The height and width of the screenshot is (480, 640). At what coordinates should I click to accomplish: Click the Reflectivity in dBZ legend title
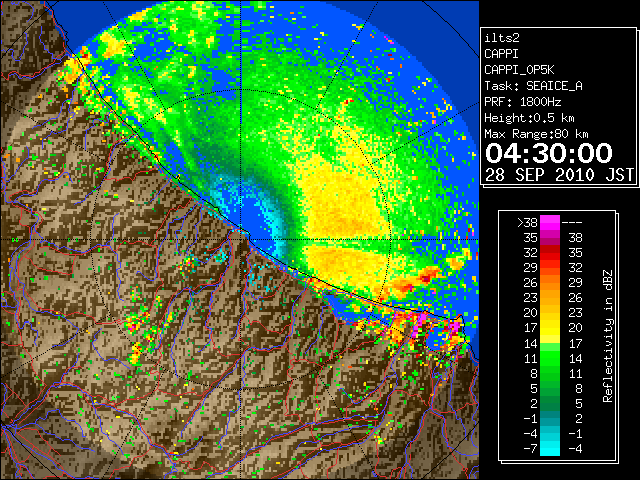pos(608,336)
